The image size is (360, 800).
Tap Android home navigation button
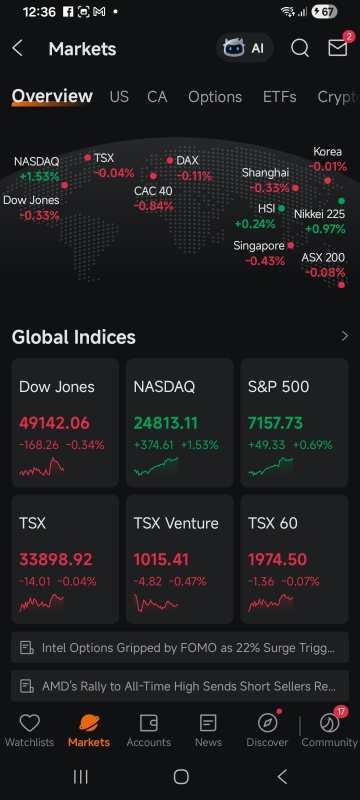tap(181, 777)
